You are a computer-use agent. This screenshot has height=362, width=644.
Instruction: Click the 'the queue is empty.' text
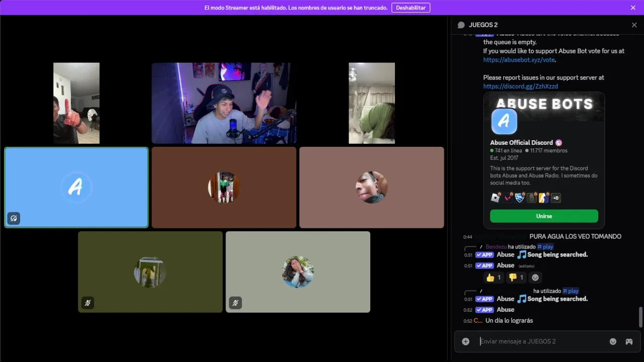click(509, 42)
